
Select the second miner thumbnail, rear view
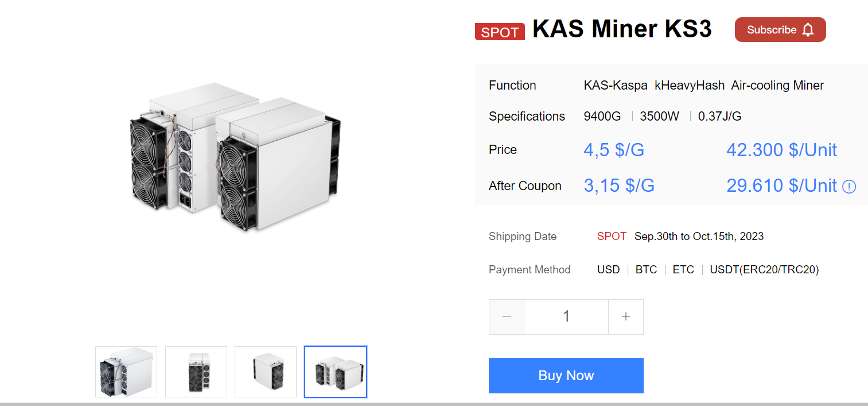pos(196,372)
